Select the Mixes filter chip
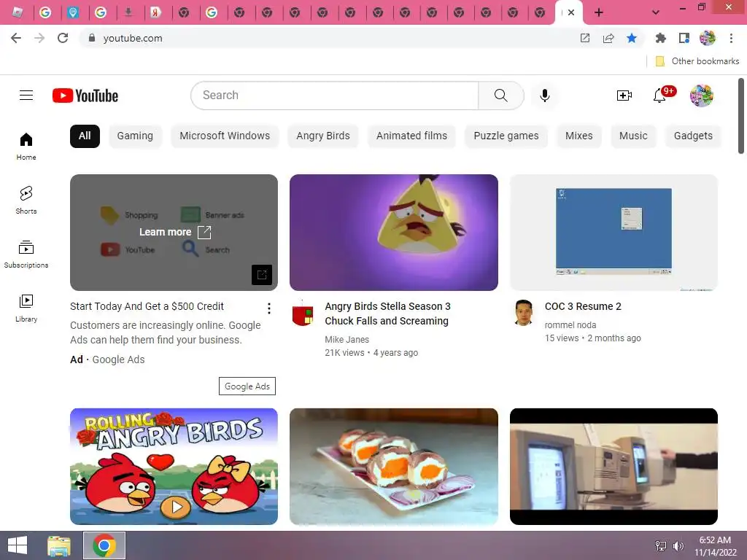Viewport: 747px width, 560px height. coord(578,136)
